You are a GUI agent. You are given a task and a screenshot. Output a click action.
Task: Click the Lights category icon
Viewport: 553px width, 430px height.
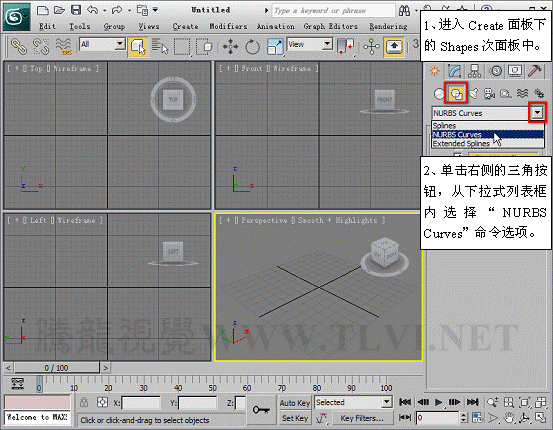(473, 93)
